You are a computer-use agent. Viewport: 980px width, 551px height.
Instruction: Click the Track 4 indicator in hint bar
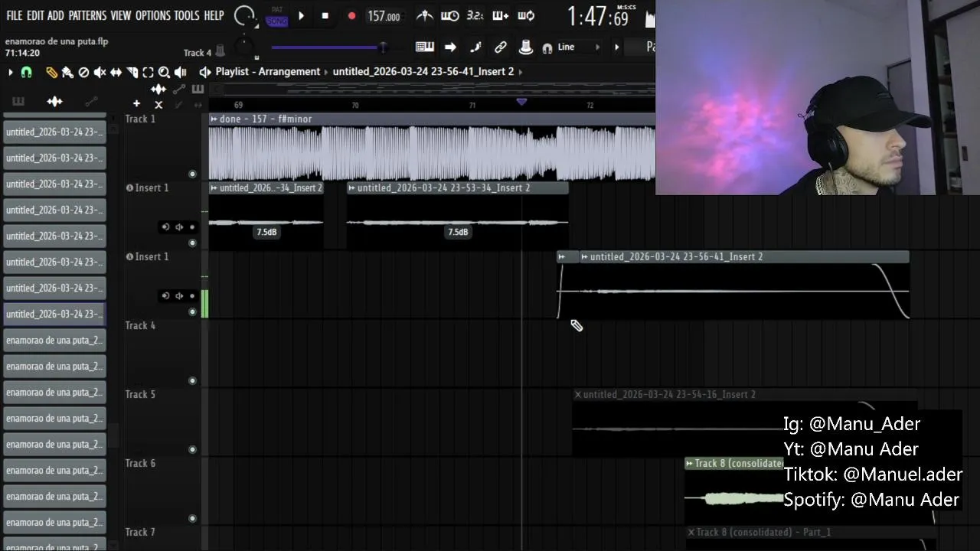(x=198, y=53)
